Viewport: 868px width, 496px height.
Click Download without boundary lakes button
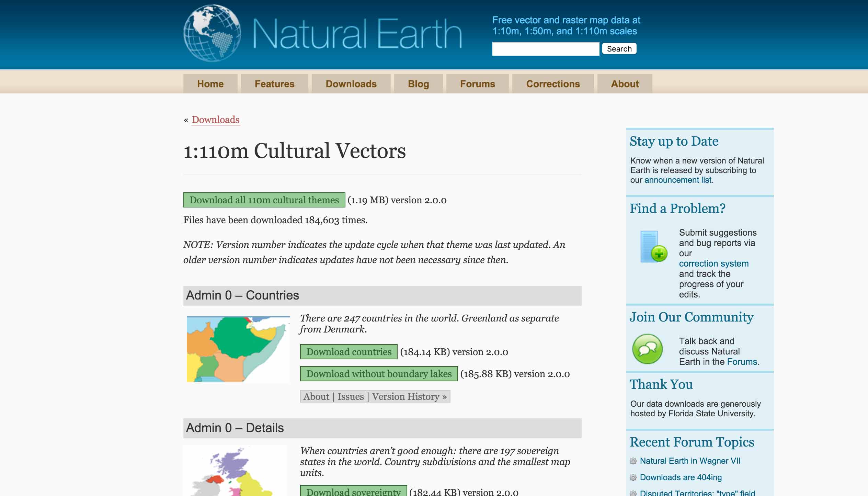[x=379, y=374]
